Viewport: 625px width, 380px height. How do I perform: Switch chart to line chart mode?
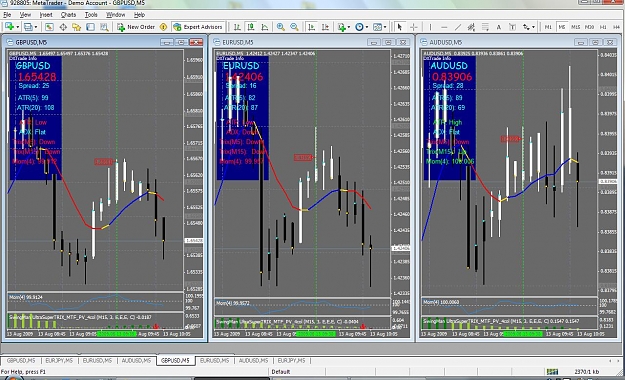pos(265,27)
